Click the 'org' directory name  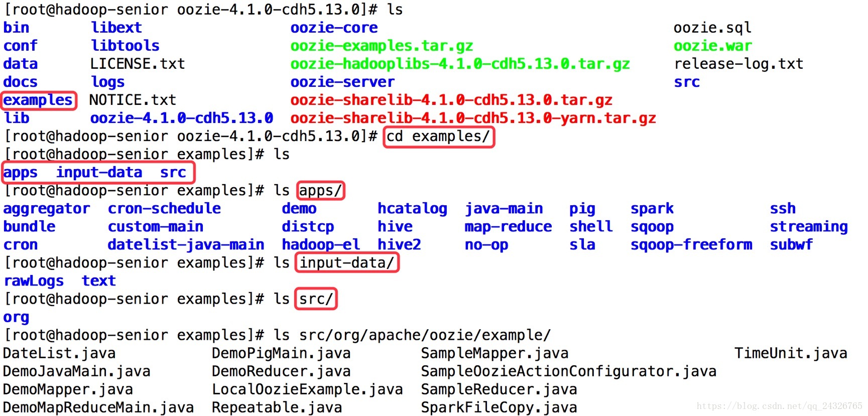16,317
